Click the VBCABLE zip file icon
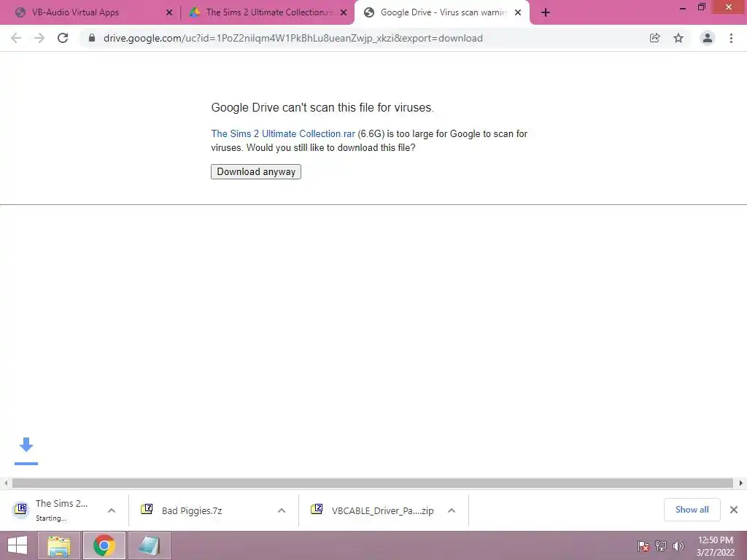 coord(317,510)
